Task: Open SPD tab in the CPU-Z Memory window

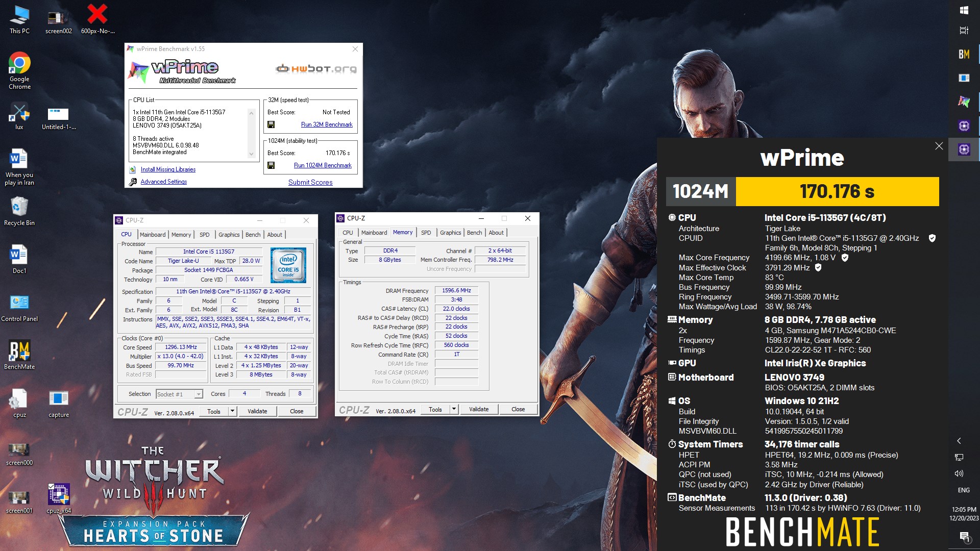Action: [426, 233]
